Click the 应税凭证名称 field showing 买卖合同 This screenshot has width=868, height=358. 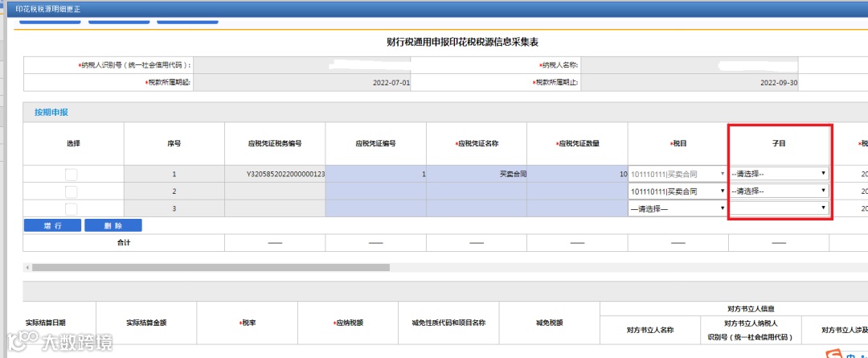click(477, 174)
